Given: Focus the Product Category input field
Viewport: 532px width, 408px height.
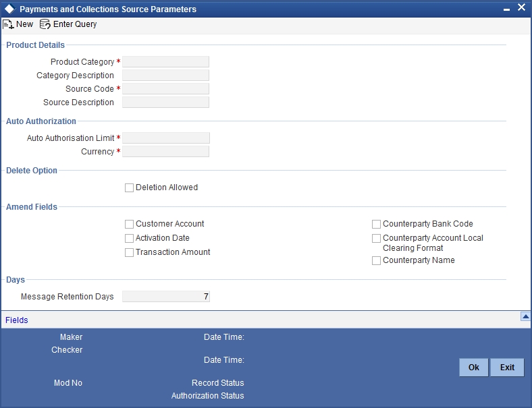Looking at the screenshot, I should point(165,61).
